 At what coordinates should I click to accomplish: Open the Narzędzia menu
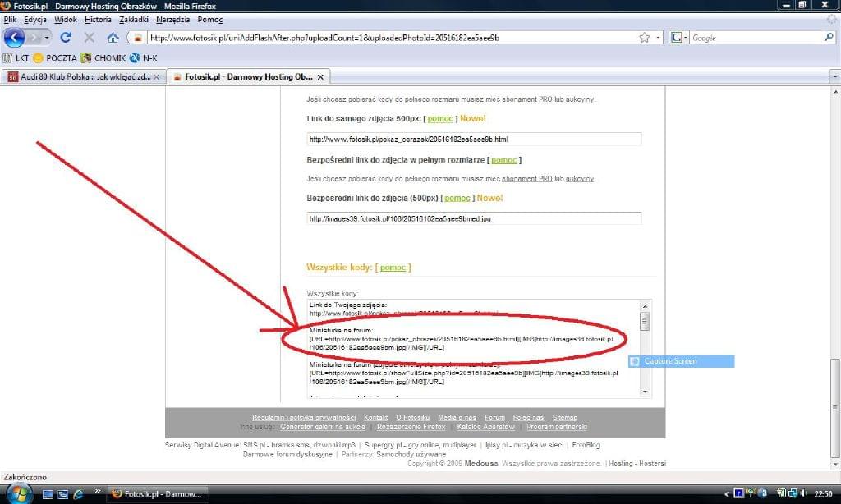click(172, 20)
